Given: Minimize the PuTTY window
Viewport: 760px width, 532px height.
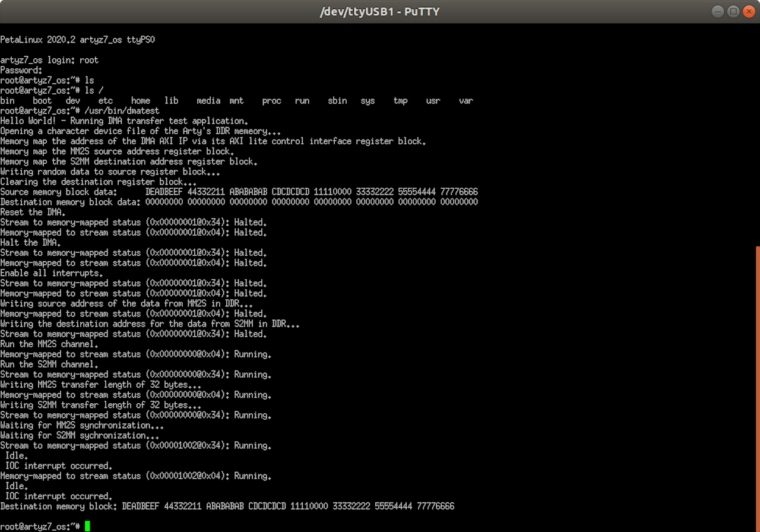Looking at the screenshot, I should point(718,11).
